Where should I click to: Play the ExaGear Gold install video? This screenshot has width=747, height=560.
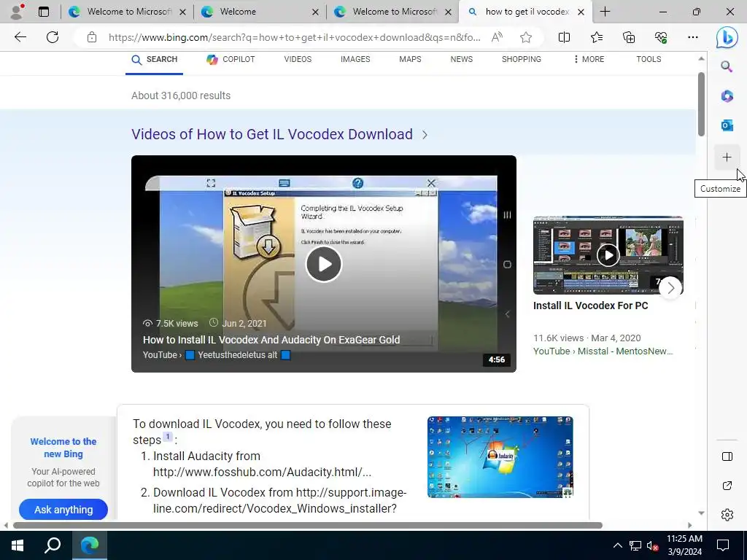pos(324,264)
